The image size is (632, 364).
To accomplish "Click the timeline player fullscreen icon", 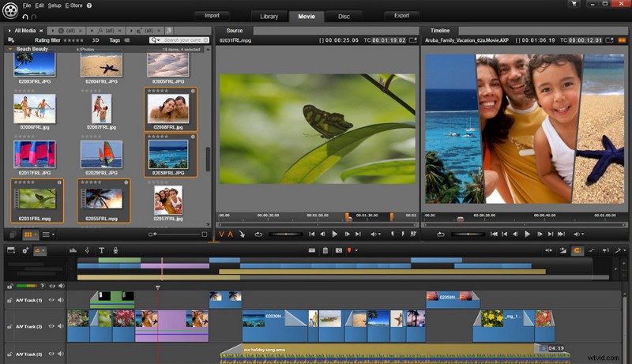I will click(x=609, y=40).
